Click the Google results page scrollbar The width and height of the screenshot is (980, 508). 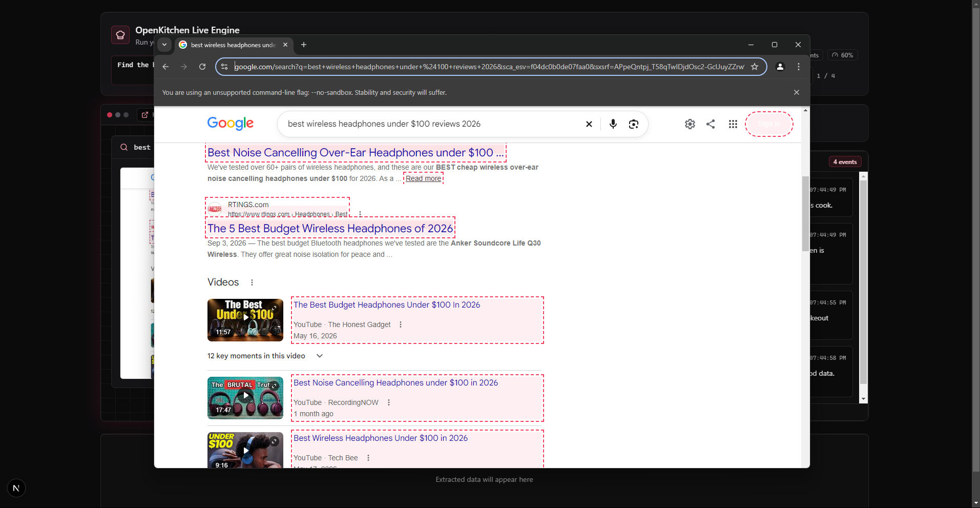pos(805,214)
